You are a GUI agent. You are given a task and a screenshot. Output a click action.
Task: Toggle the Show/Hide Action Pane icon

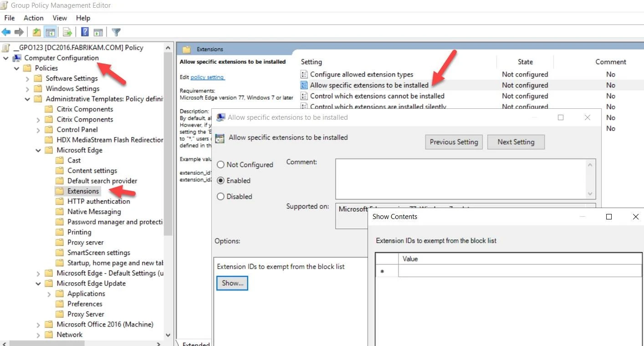point(98,32)
